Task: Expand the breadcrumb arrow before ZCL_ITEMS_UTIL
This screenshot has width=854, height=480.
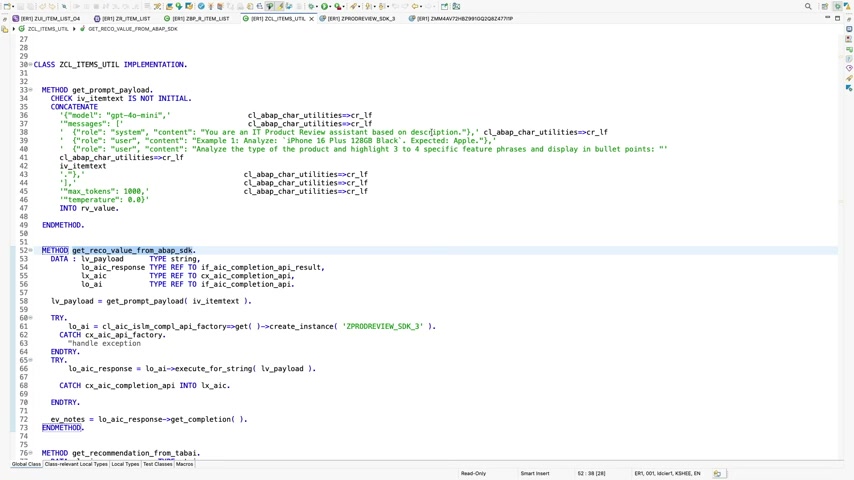Action: 14,29
